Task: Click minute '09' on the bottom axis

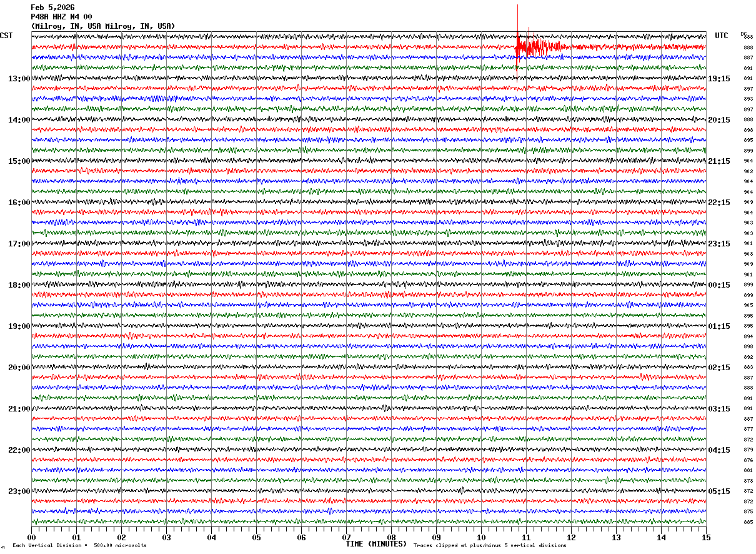Action: coord(436,537)
